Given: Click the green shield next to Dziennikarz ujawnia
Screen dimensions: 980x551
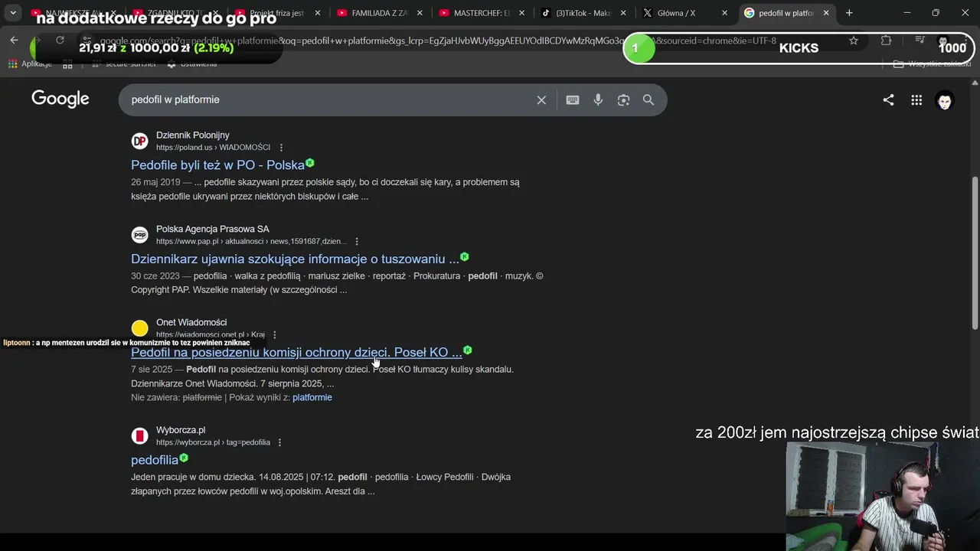Looking at the screenshot, I should pyautogui.click(x=465, y=257).
